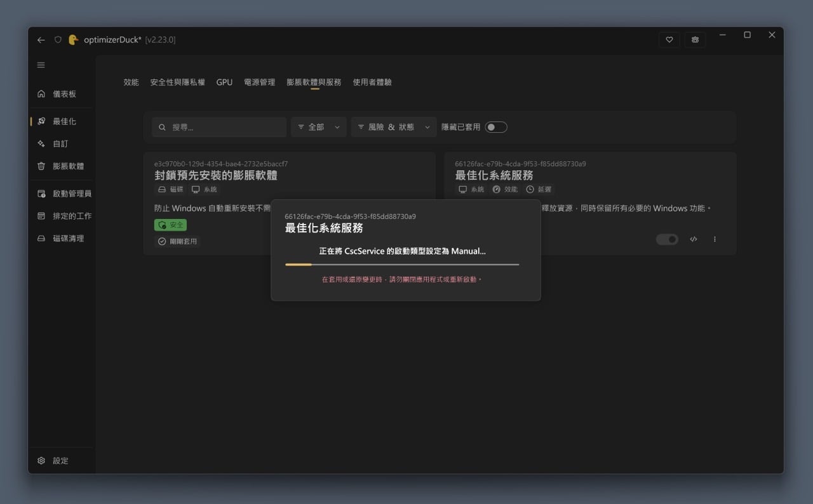Click the heart donate button

(669, 39)
